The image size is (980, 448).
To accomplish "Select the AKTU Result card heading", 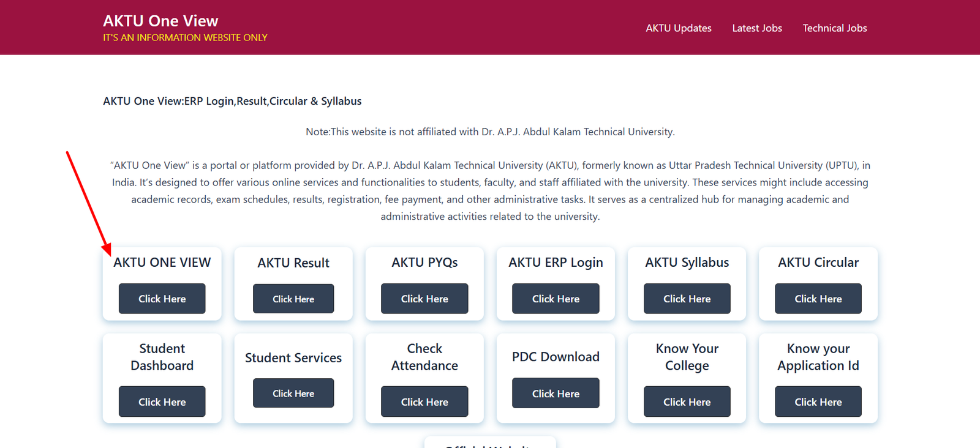I will 293,263.
